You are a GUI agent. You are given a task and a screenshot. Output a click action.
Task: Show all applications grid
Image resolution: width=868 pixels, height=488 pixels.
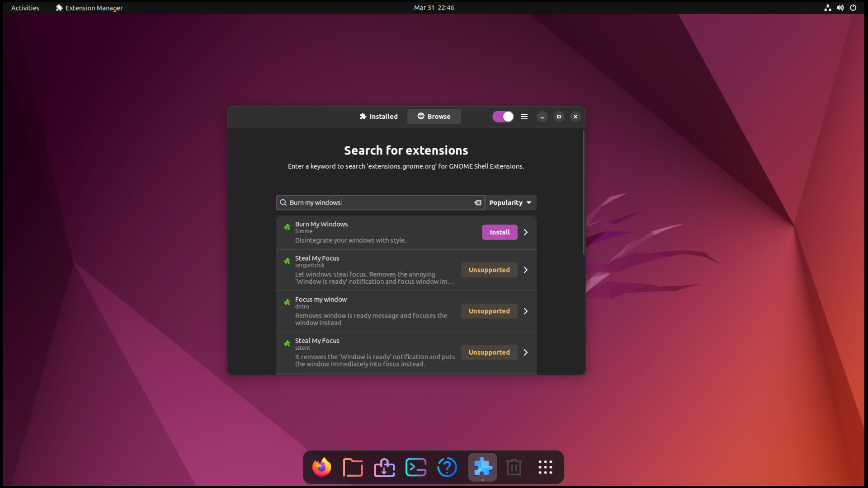coord(545,467)
